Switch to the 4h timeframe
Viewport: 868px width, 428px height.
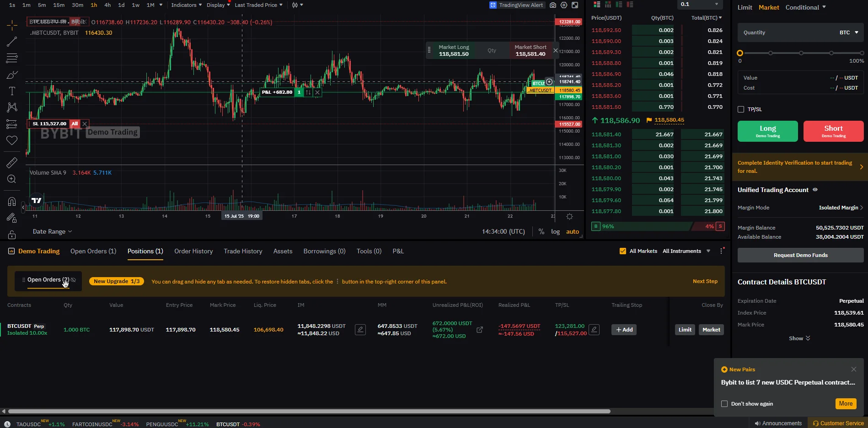107,5
